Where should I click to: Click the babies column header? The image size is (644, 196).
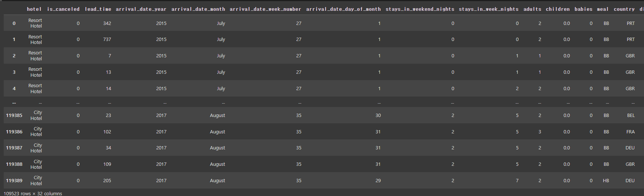point(584,9)
